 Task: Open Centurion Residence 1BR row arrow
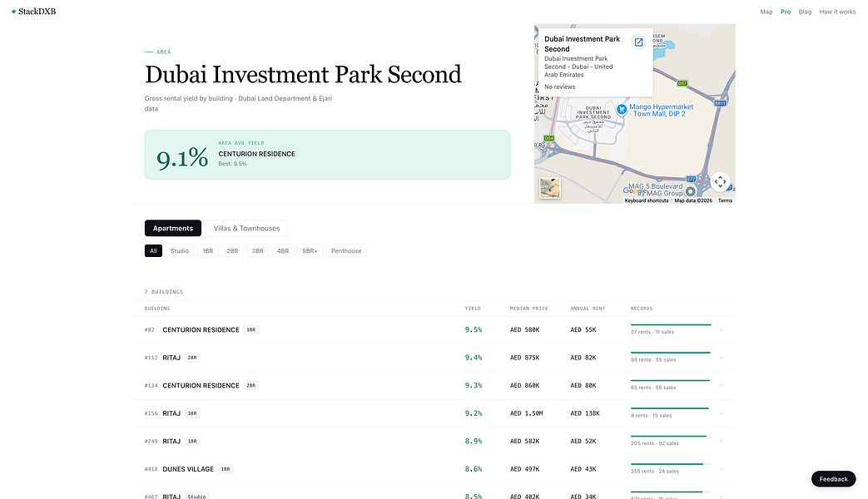tap(720, 329)
